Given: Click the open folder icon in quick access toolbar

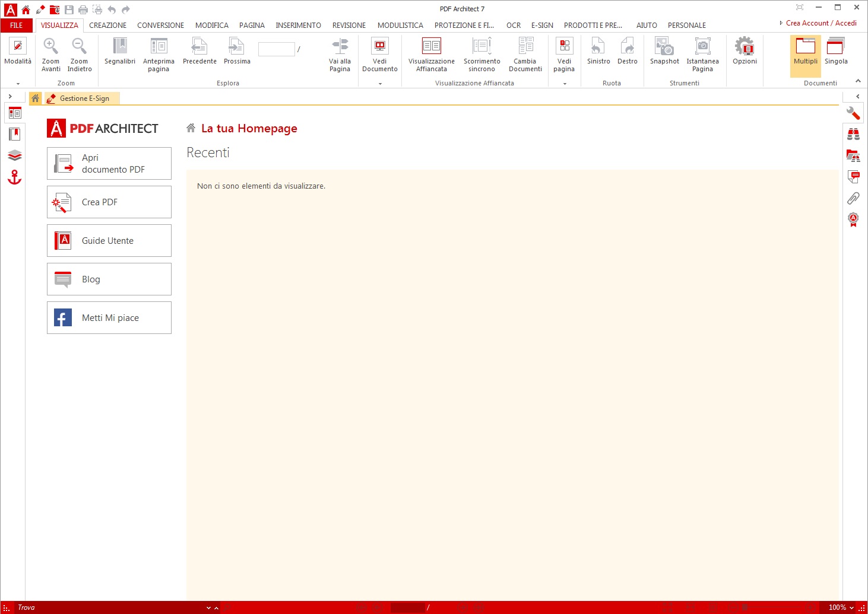Looking at the screenshot, I should click(x=55, y=9).
